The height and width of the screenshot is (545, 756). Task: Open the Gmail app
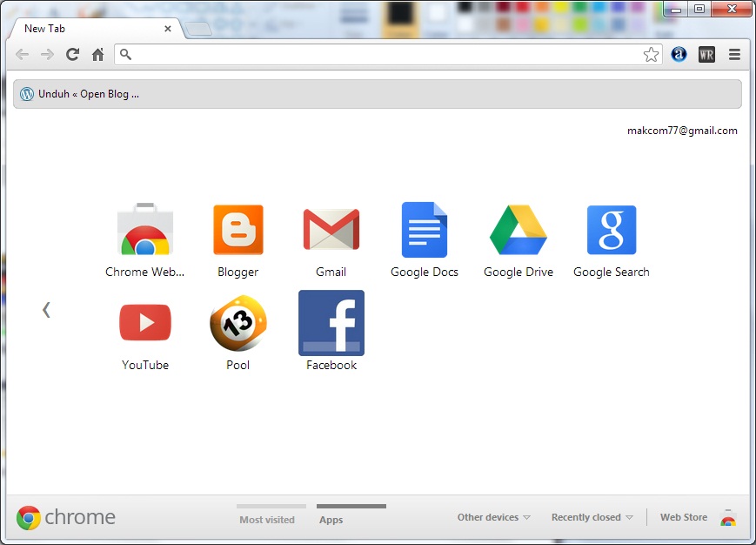[331, 229]
